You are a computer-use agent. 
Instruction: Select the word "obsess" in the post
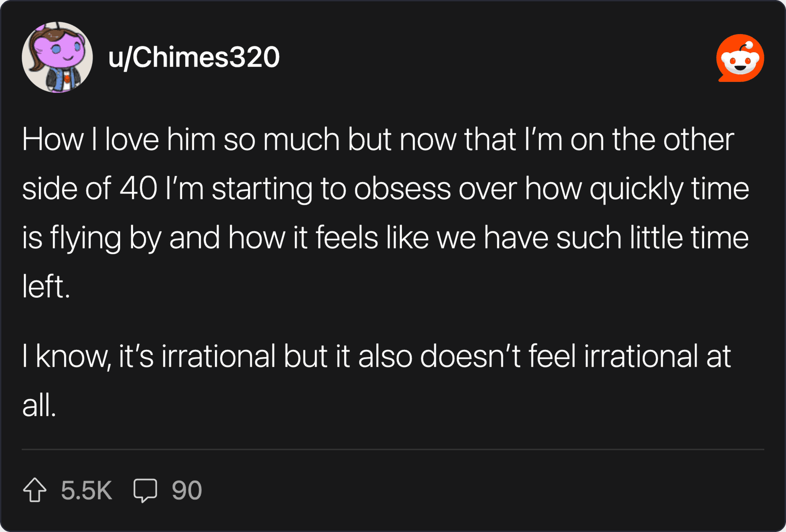click(402, 189)
